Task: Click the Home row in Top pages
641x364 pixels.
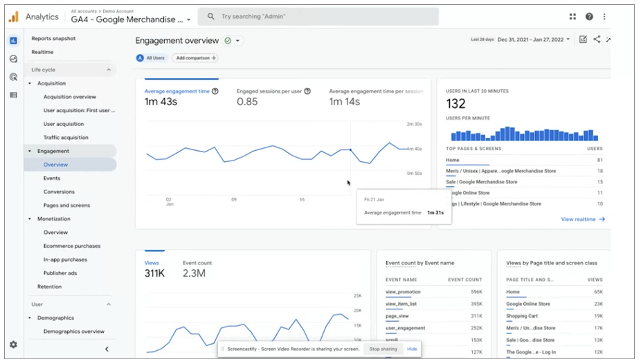Action: pos(524,160)
